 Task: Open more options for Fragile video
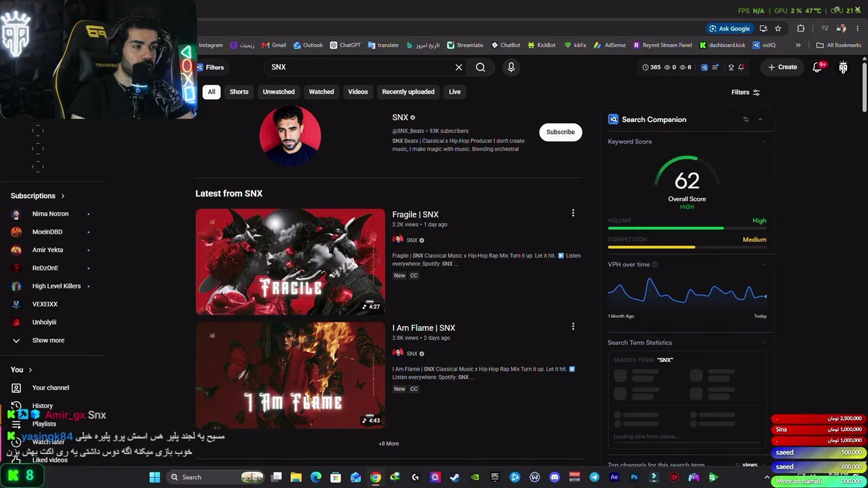click(x=573, y=213)
